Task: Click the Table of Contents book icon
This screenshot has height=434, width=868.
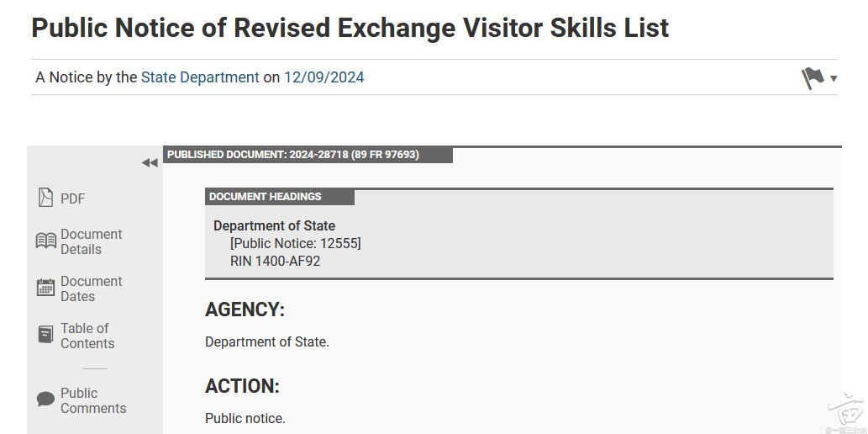Action: click(x=45, y=335)
